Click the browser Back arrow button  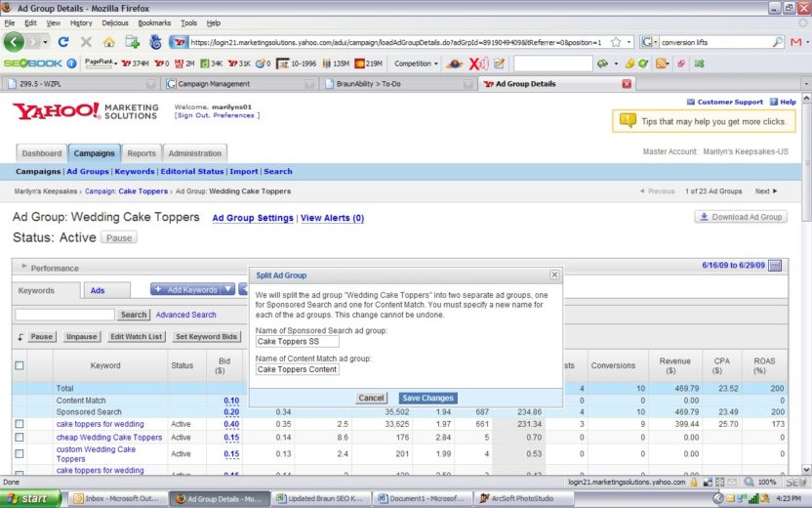14,42
